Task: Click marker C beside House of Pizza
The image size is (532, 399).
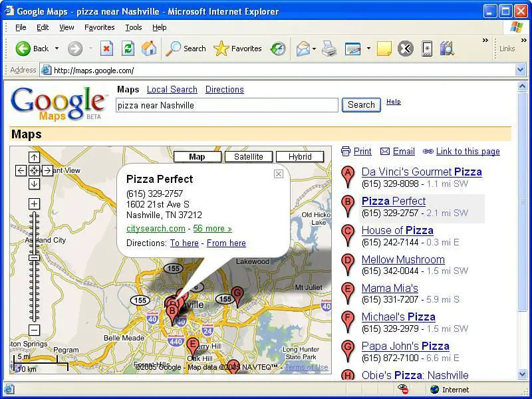Action: click(x=348, y=235)
